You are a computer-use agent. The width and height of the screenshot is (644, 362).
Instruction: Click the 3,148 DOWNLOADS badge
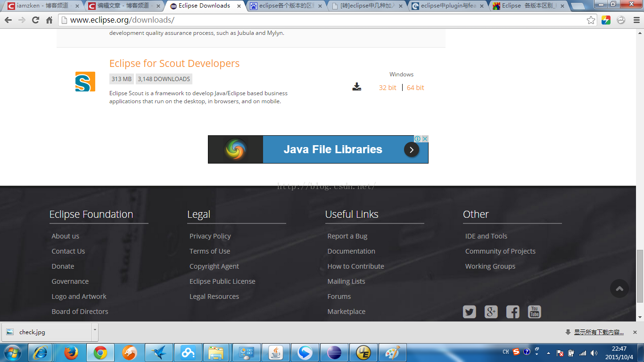click(164, 79)
